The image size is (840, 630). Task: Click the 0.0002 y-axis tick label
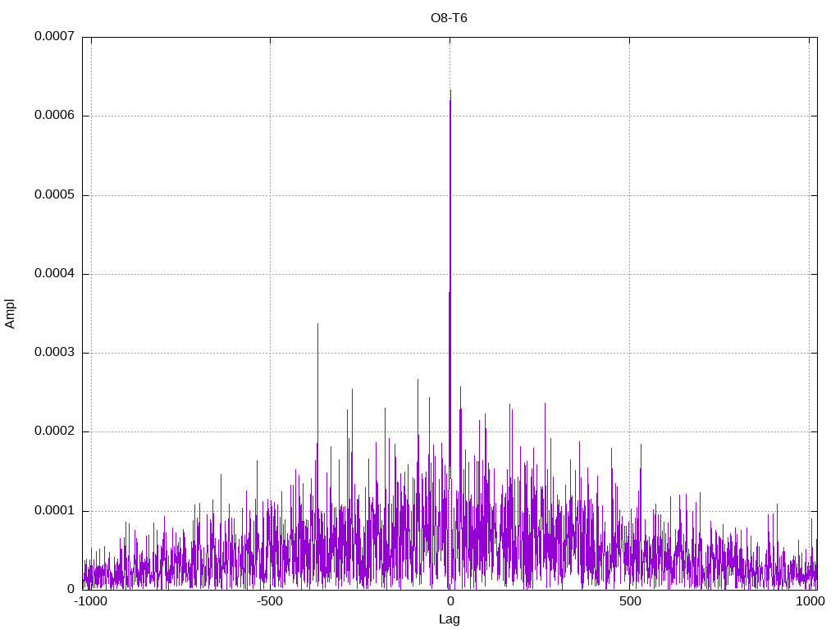(x=55, y=431)
